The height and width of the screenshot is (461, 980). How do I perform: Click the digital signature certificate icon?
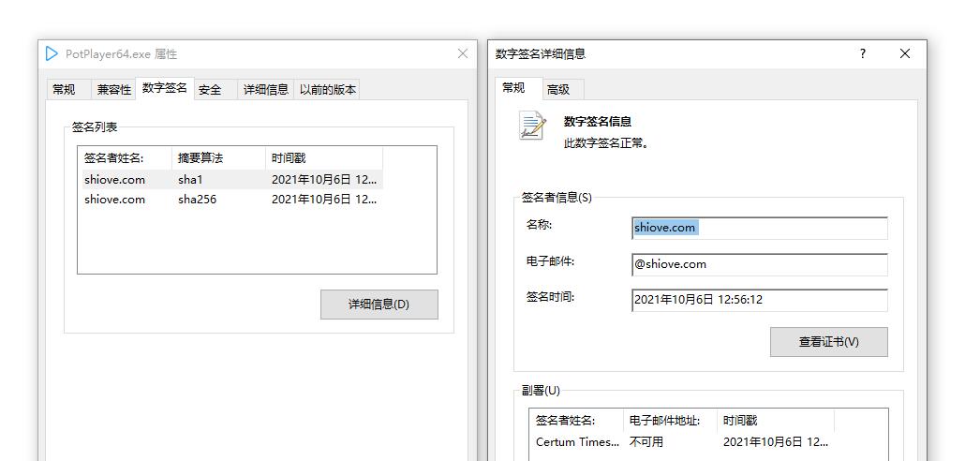pos(532,126)
